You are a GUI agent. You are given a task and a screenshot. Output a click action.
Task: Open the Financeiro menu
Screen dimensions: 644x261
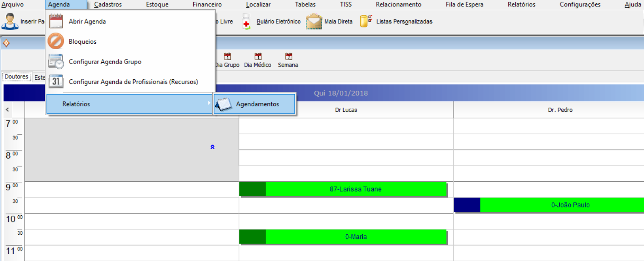(x=207, y=5)
